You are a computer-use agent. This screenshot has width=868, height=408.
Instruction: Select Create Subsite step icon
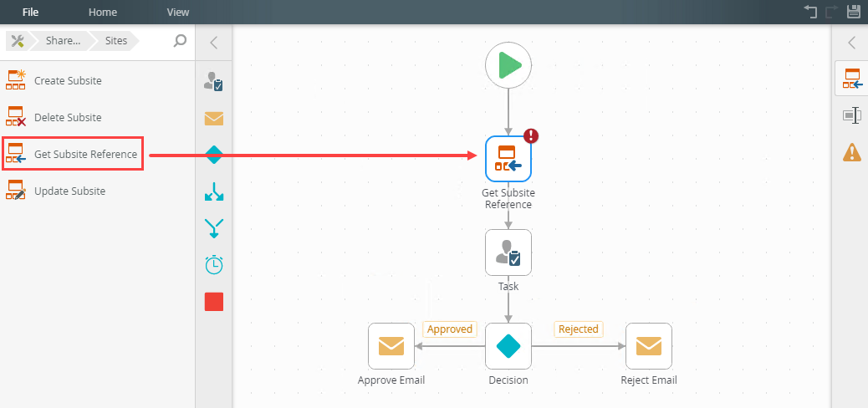tap(16, 80)
